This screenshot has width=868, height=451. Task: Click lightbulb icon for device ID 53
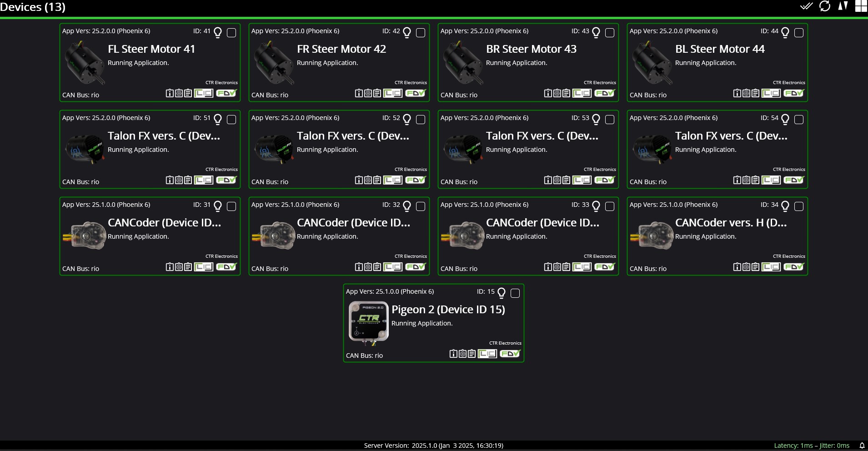(596, 119)
